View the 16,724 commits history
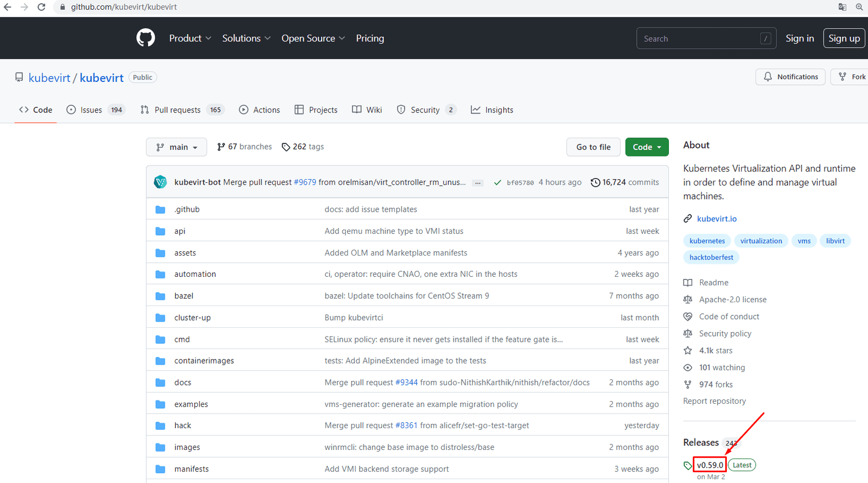Image resolution: width=868 pixels, height=483 pixels. [625, 182]
